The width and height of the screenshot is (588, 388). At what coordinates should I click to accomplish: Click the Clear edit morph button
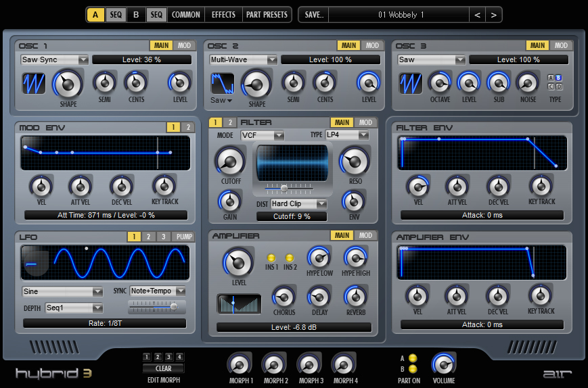pos(163,368)
